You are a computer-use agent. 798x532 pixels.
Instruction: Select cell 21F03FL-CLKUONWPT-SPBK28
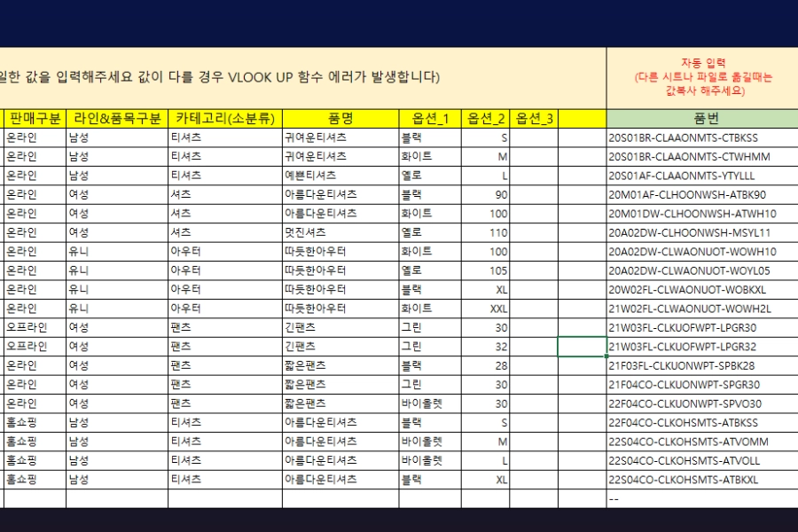point(702,365)
